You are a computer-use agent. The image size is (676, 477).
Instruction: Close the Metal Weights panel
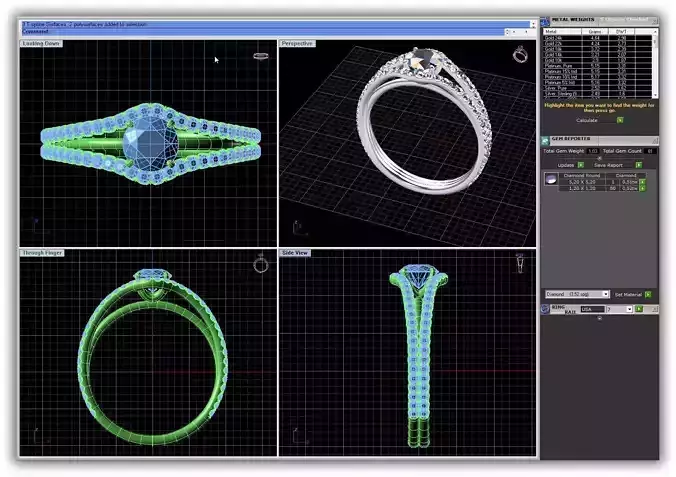[x=655, y=20]
